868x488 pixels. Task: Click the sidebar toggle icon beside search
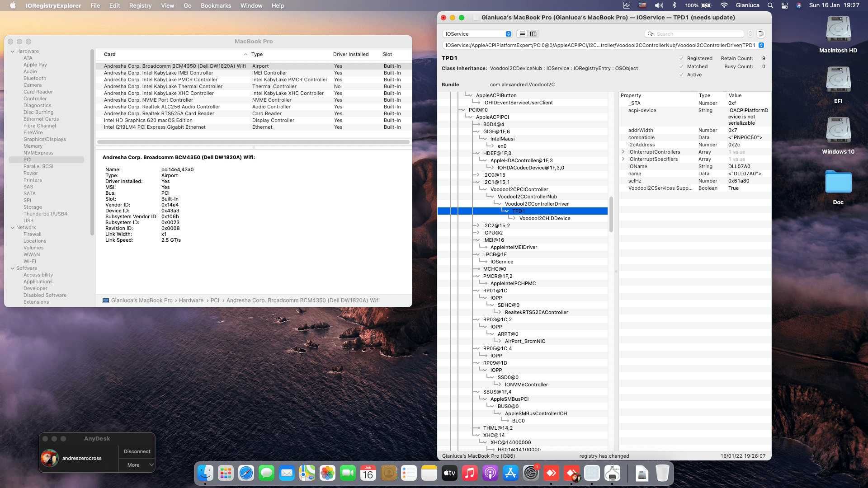coord(761,34)
